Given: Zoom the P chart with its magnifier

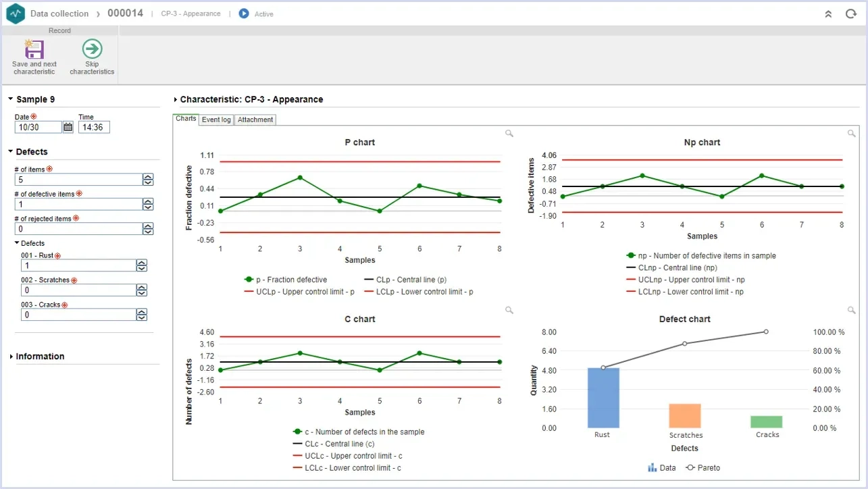Looking at the screenshot, I should click(509, 133).
